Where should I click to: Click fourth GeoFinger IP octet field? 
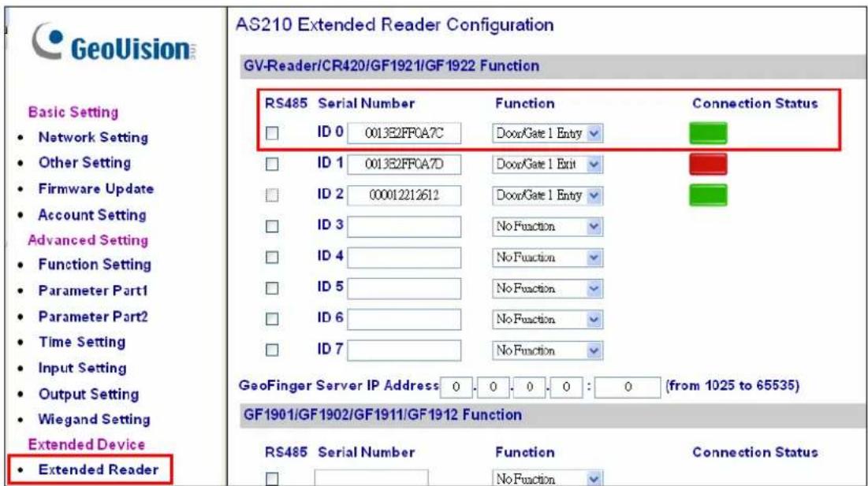pos(566,387)
